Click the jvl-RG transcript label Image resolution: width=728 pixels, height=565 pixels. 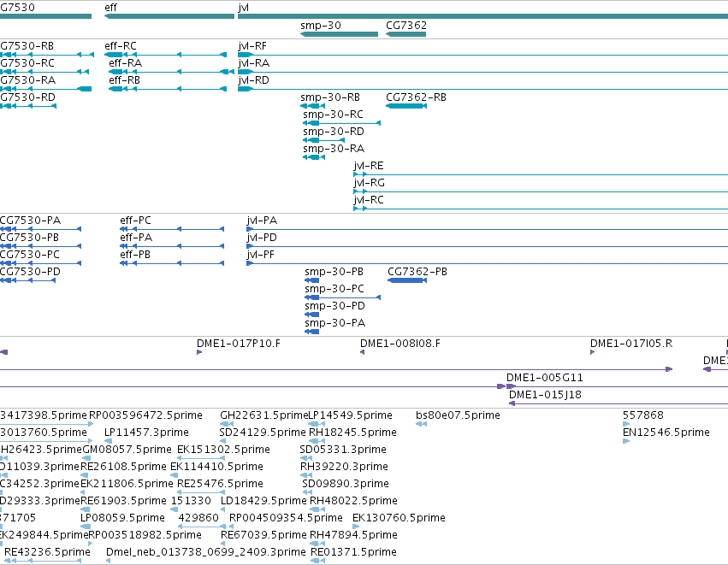coord(369,183)
